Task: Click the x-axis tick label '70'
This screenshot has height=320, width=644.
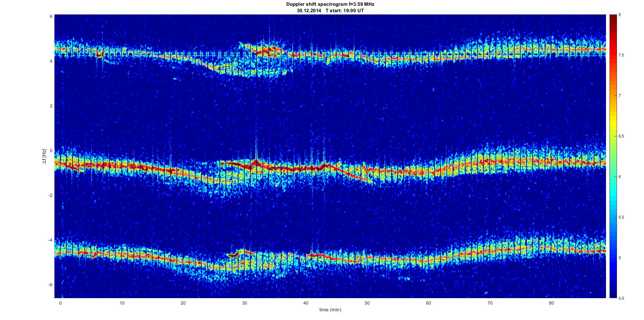Action: tap(490, 303)
